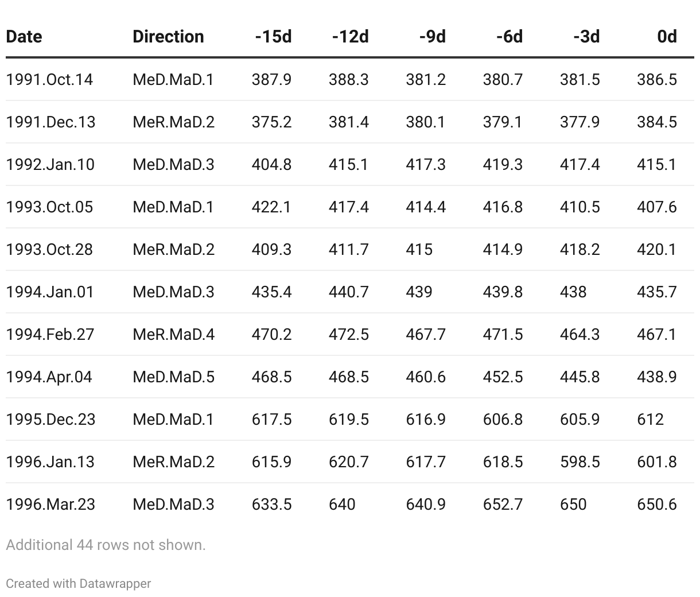Click value 440.7 in the 1994.Jan.01 row

point(349,292)
